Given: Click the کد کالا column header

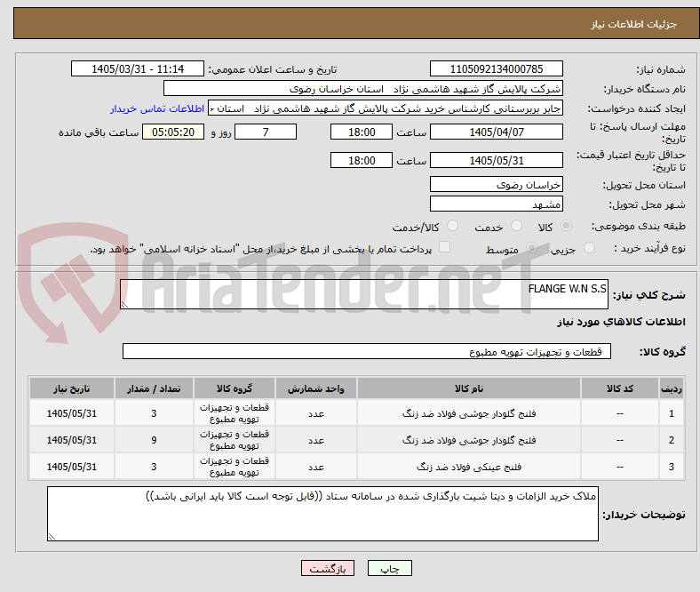Looking at the screenshot, I should point(620,388).
